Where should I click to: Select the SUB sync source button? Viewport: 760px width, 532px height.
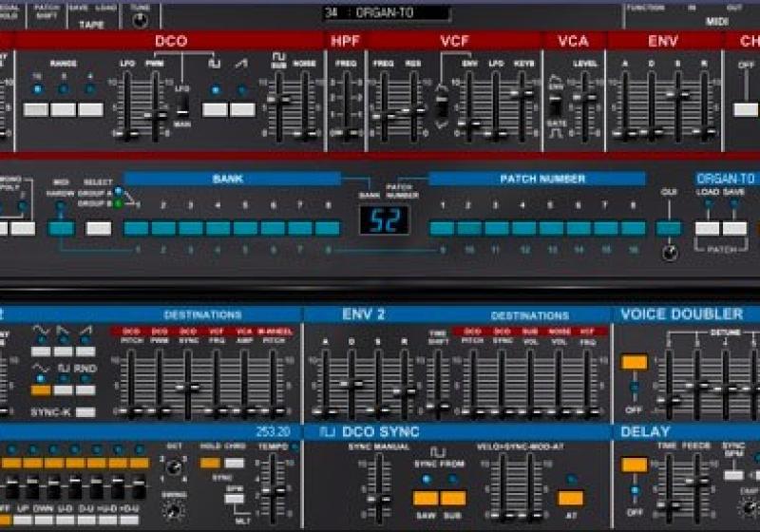[x=453, y=498]
